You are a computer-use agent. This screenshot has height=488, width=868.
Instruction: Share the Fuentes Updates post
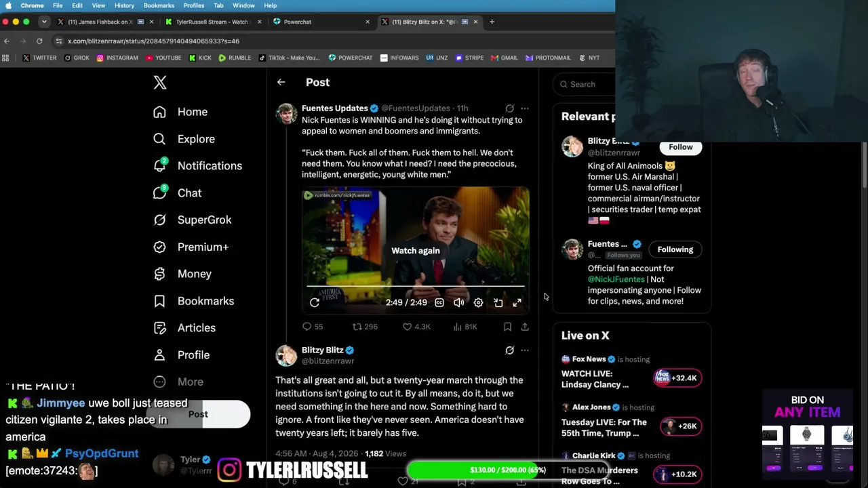(525, 327)
